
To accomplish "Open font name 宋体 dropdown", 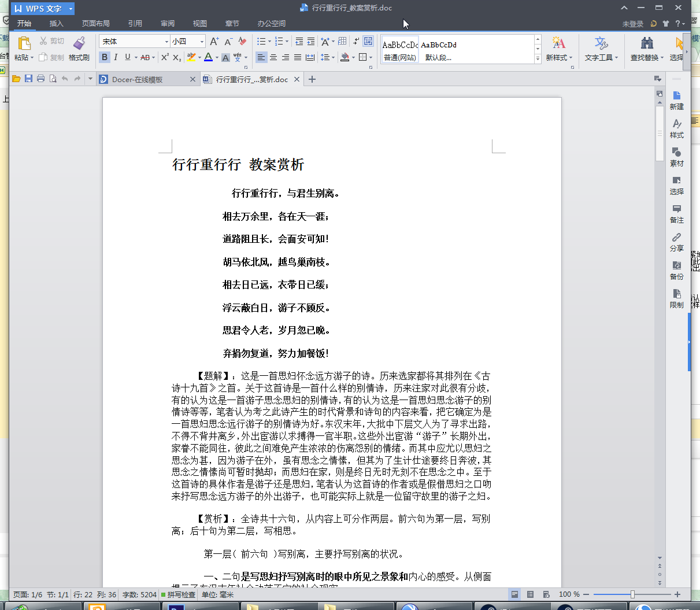I will (x=166, y=41).
